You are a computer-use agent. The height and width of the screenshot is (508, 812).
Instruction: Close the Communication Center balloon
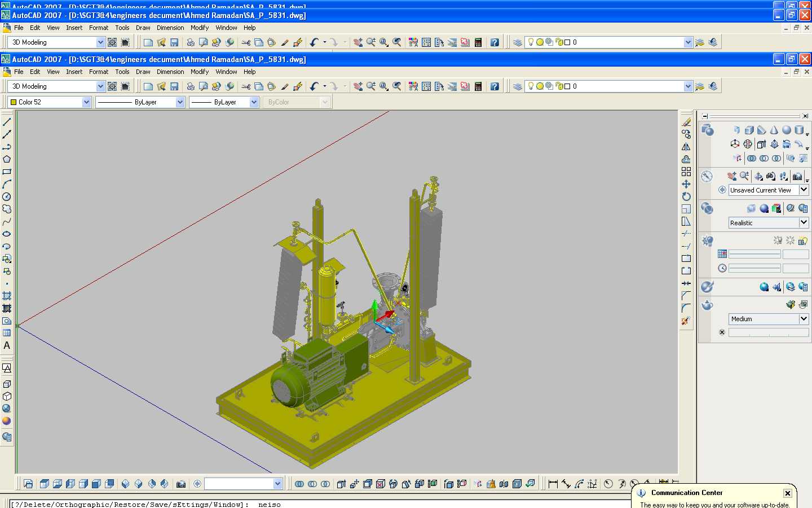tap(788, 493)
